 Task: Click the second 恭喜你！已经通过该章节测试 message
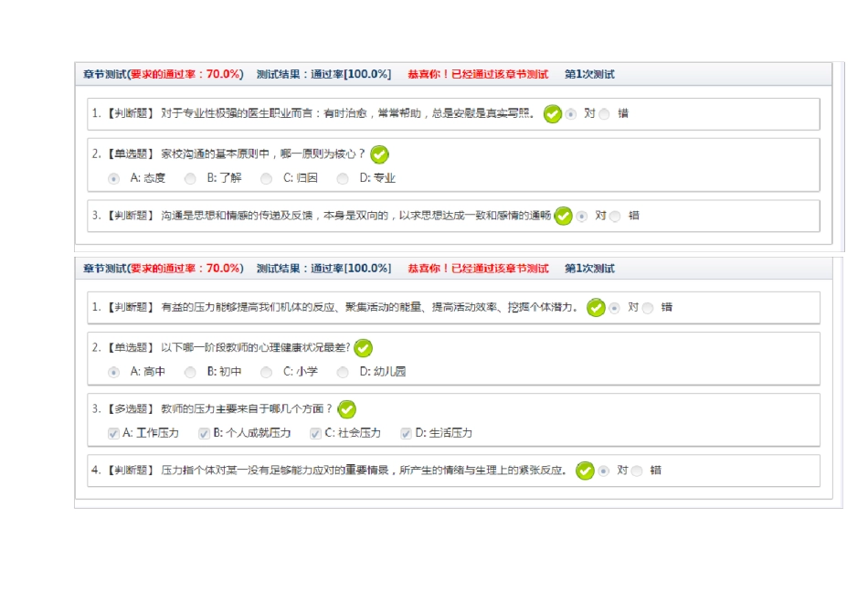point(478,269)
